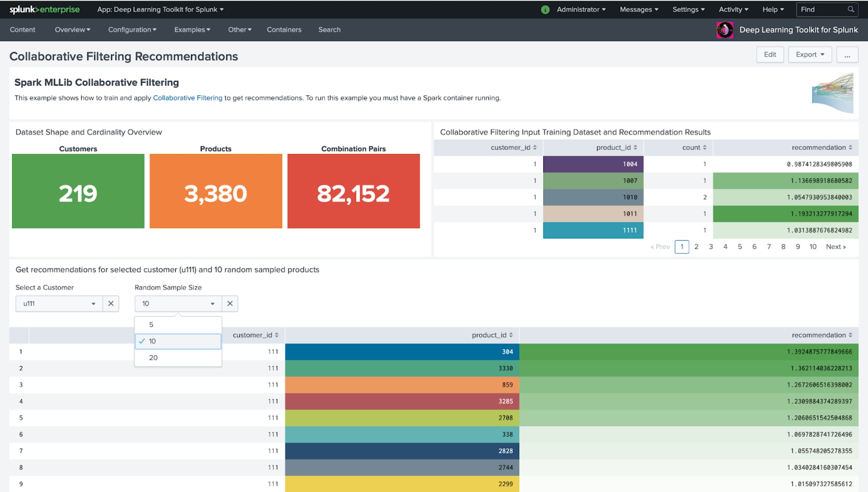Sort top table by customer_id
868x492 pixels.
(513, 147)
